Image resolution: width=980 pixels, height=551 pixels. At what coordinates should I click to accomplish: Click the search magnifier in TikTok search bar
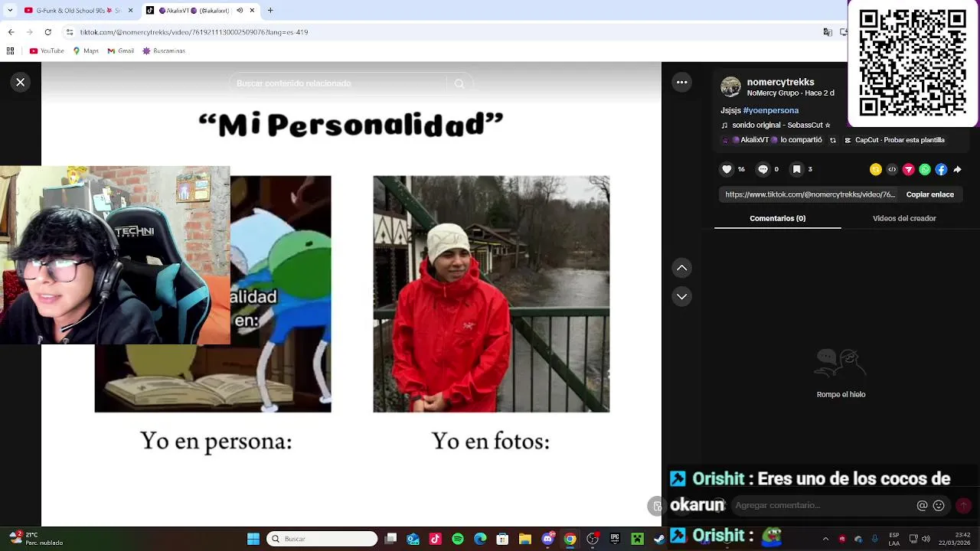[x=459, y=83]
